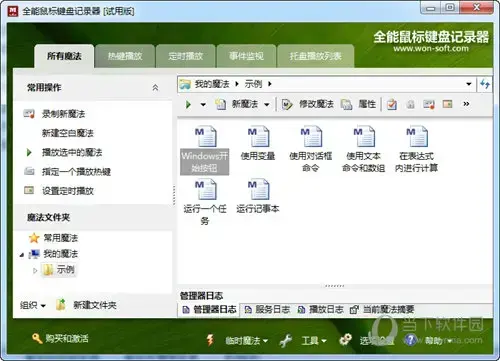Switch to 定时播放 tab
500x361 pixels.
(186, 56)
